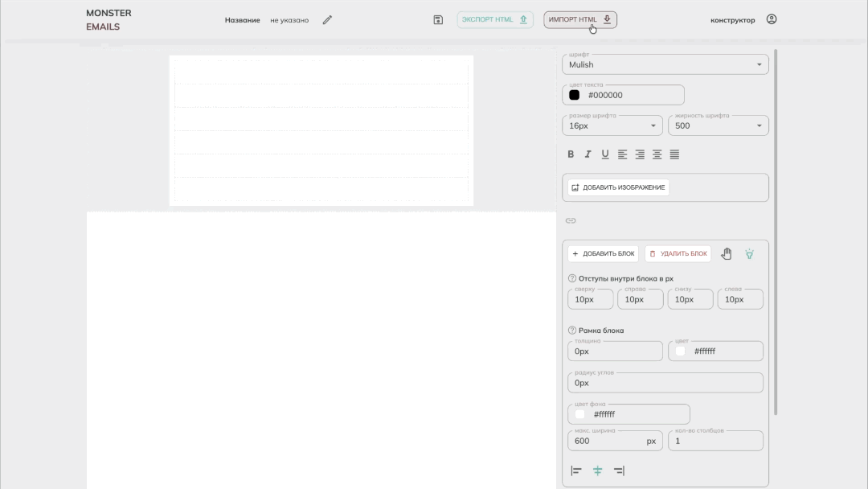Click the радиус углов field
This screenshot has height=489, width=868.
tap(665, 383)
